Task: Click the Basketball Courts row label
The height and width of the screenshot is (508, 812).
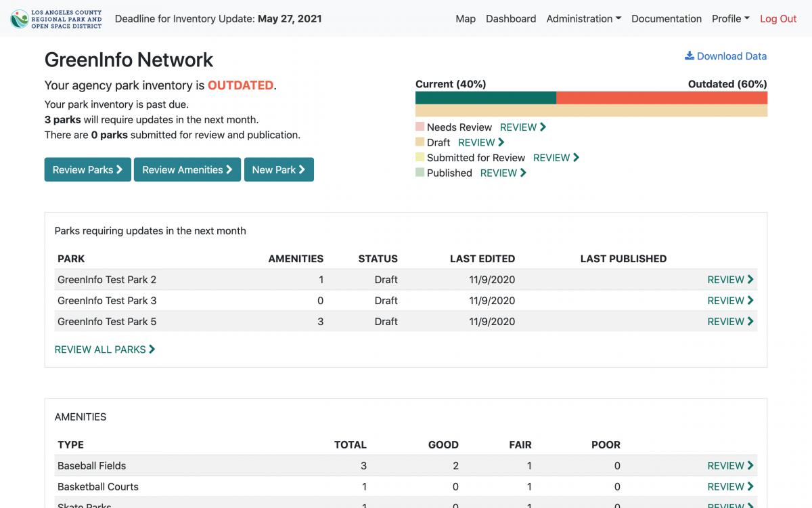Action: tap(97, 487)
